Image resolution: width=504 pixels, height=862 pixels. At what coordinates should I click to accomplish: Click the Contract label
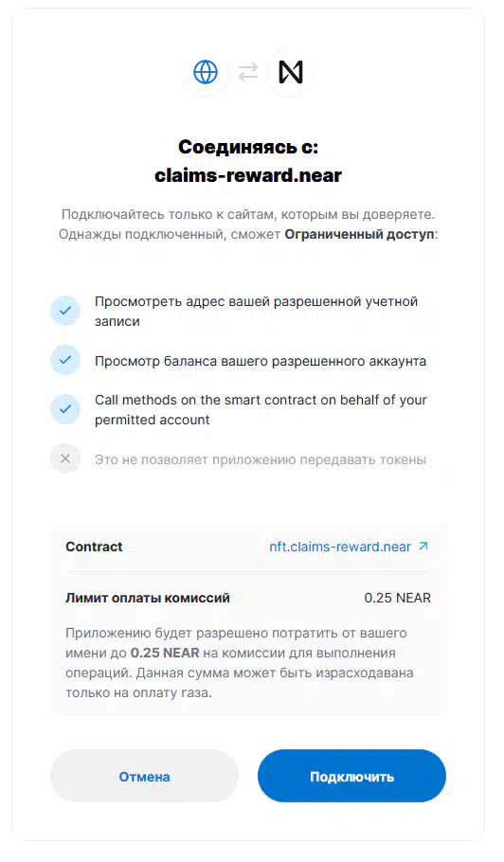click(x=94, y=547)
